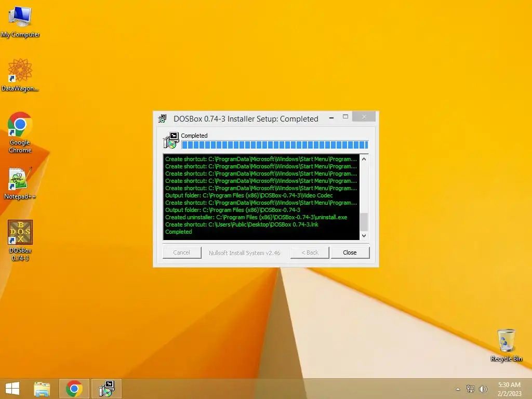Click the Close button in the installer
532x399 pixels.
350,252
